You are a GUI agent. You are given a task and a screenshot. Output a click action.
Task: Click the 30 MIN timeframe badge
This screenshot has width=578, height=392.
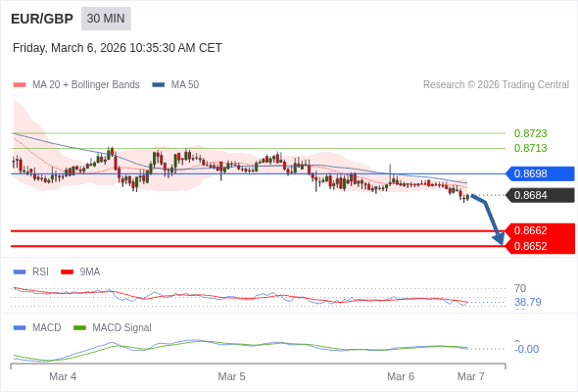[106, 19]
